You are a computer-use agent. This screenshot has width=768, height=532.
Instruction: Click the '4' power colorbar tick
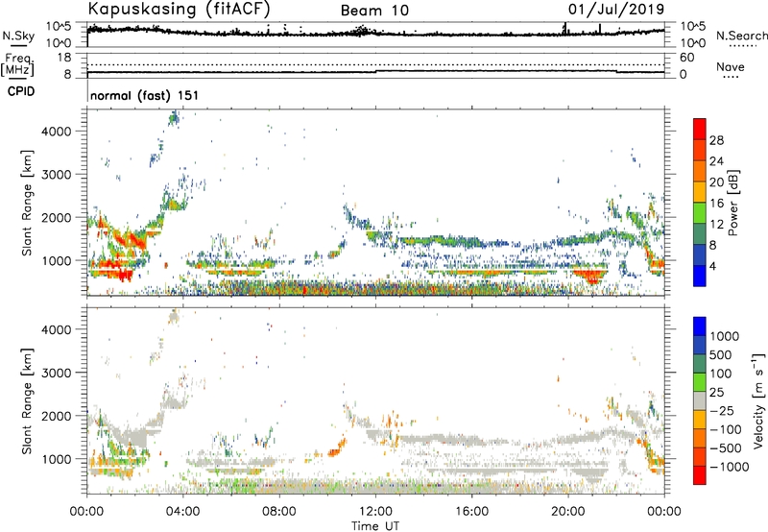pos(712,266)
